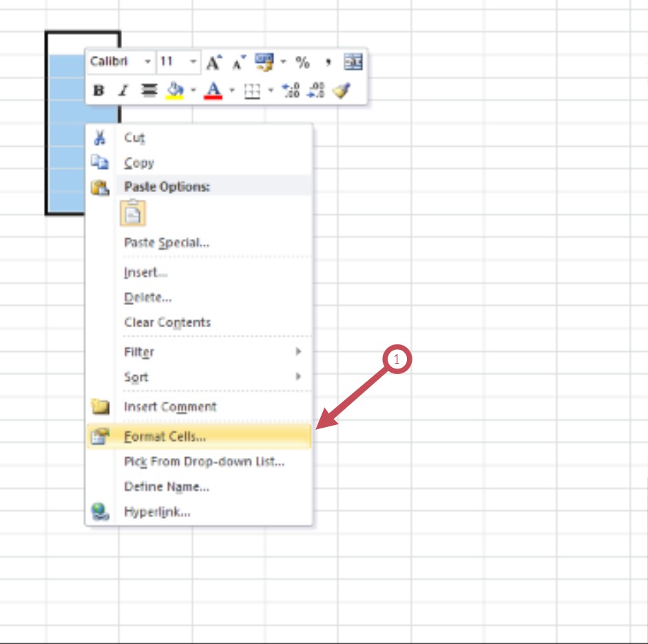Click the Merge and Center icon
The width and height of the screenshot is (648, 644).
353,63
